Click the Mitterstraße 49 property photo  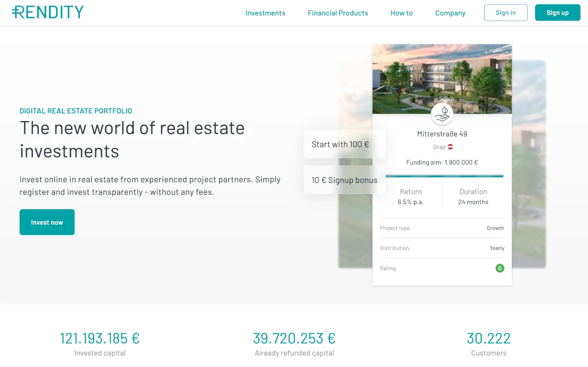coord(442,79)
